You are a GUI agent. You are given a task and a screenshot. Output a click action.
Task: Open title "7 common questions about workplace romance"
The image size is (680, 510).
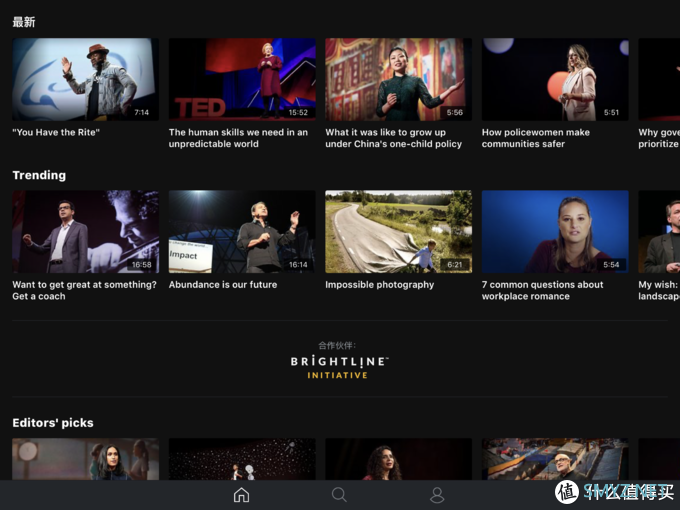pyautogui.click(x=543, y=290)
